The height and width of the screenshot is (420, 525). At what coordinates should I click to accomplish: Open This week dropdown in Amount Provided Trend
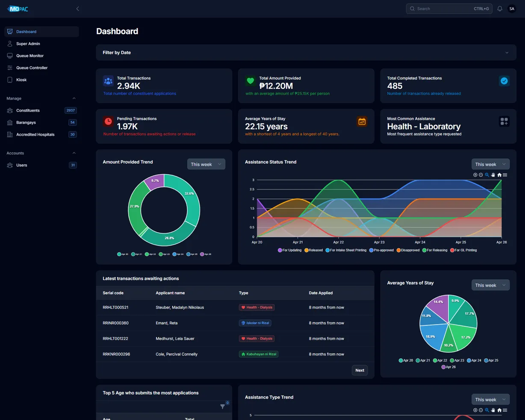(x=206, y=164)
